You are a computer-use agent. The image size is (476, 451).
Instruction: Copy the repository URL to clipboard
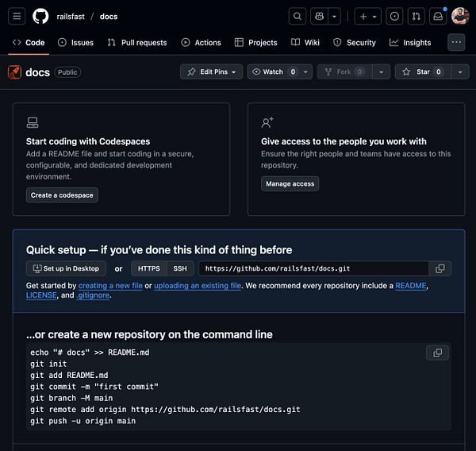(x=440, y=268)
